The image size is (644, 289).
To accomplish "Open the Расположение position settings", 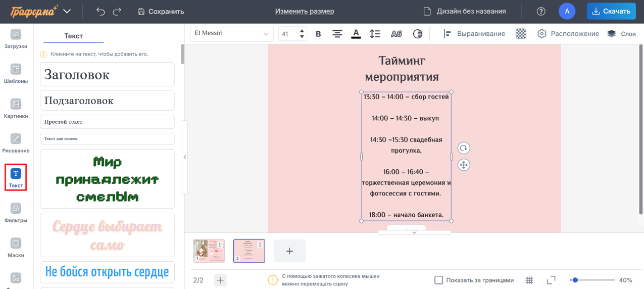I will coord(568,34).
